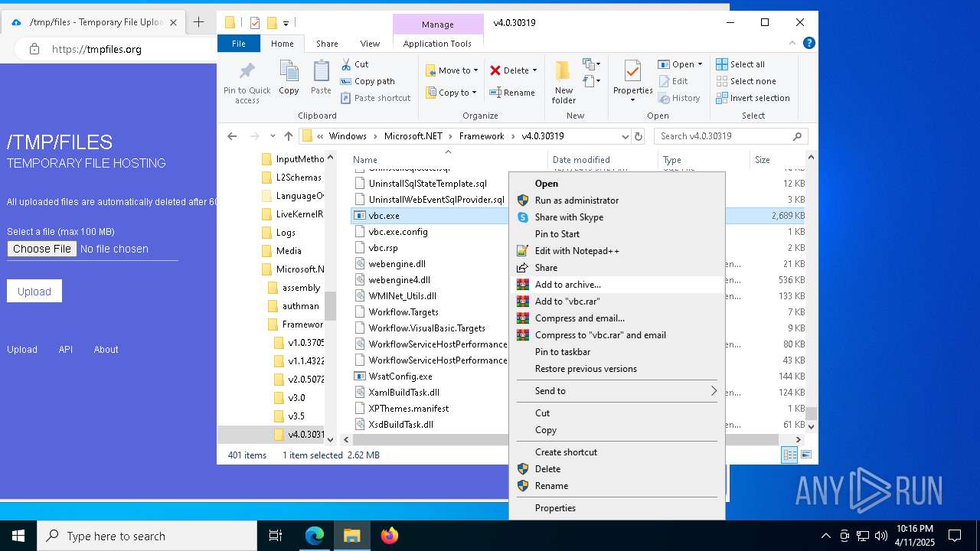Open File Explorer from the taskbar

pos(351,536)
